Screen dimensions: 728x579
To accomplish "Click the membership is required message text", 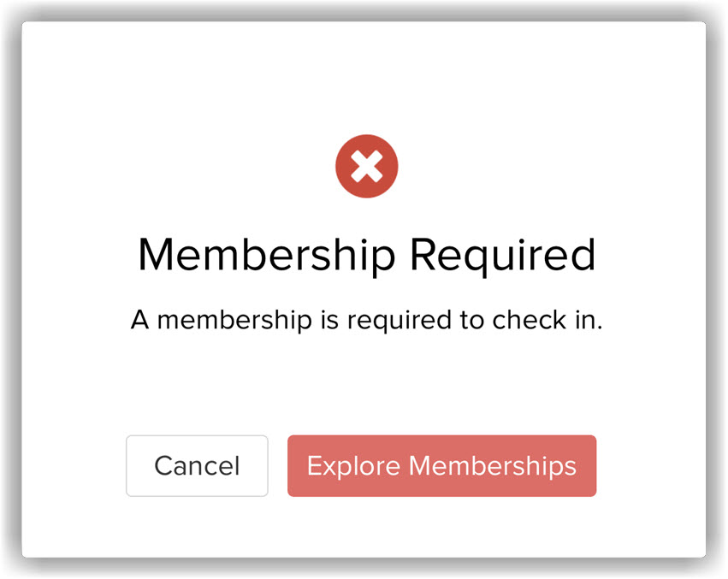I will [367, 320].
